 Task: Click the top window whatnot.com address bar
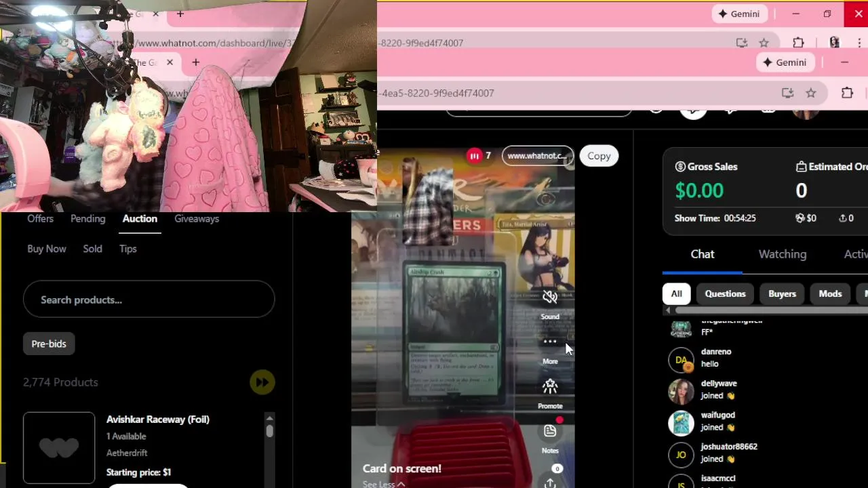pyautogui.click(x=420, y=43)
